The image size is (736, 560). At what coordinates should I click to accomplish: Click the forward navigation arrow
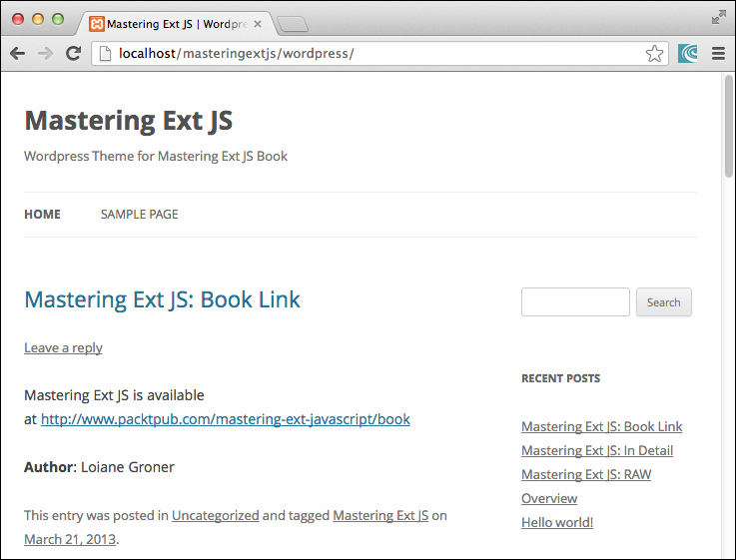(x=45, y=54)
